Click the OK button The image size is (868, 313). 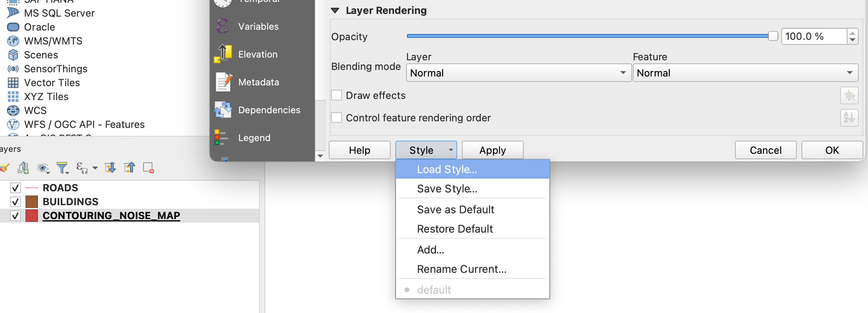(832, 150)
